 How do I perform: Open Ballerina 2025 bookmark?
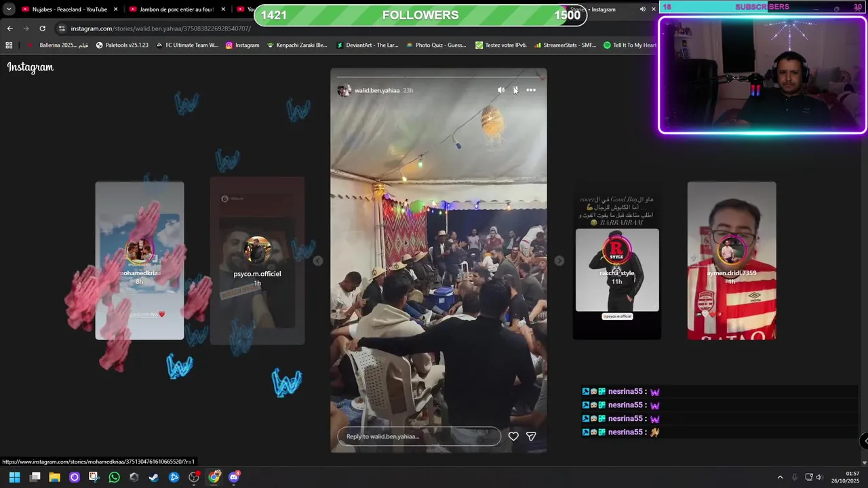point(58,45)
